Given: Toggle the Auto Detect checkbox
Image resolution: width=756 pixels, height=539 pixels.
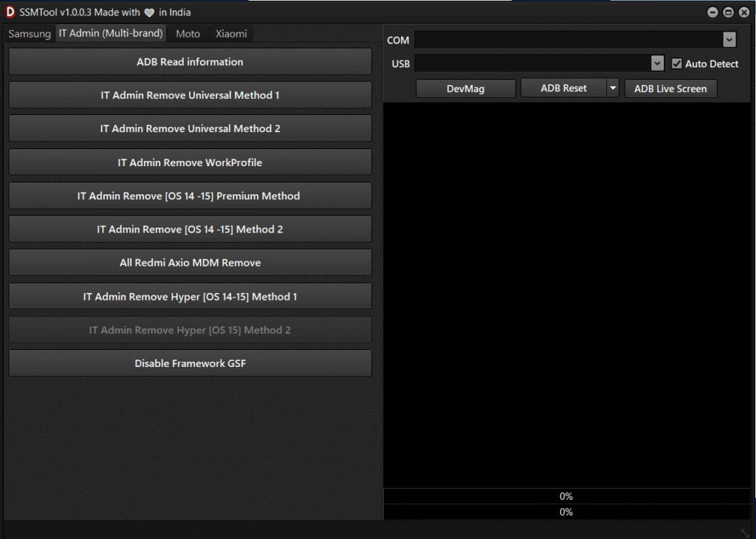Looking at the screenshot, I should pos(677,64).
